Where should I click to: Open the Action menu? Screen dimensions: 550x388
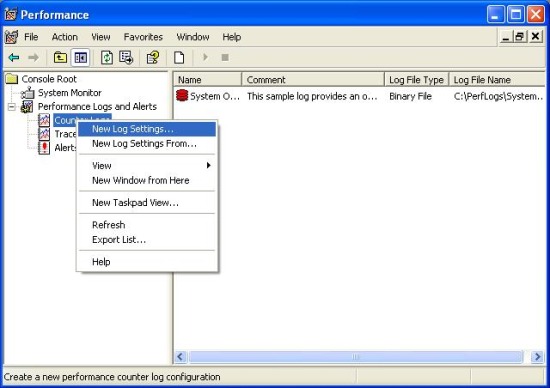pyautogui.click(x=65, y=37)
